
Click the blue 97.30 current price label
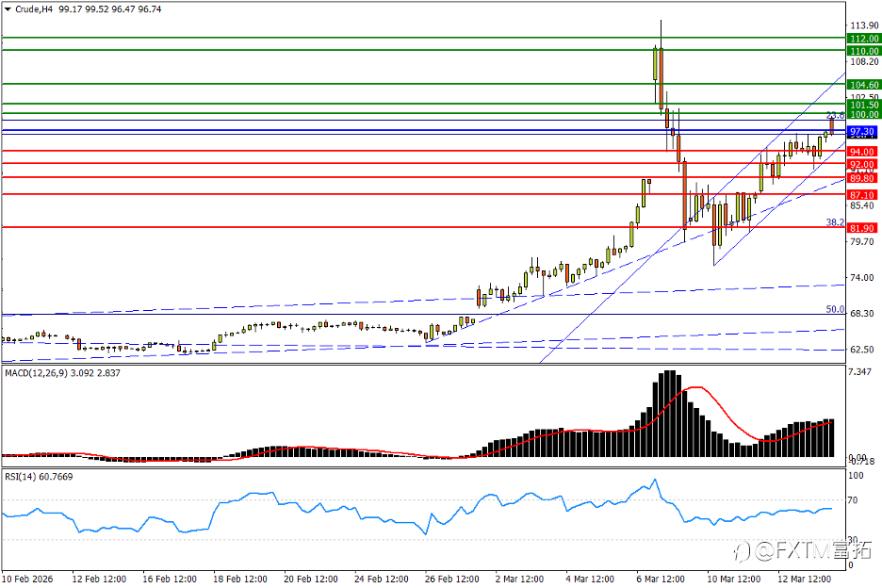(x=862, y=131)
